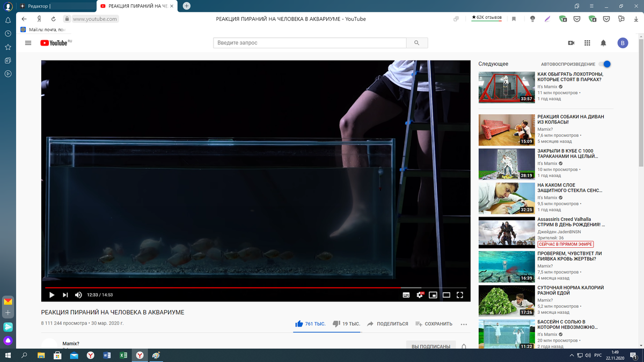The image size is (644, 362).
Task: Bookmark this page with the flag icon
Action: point(514,19)
